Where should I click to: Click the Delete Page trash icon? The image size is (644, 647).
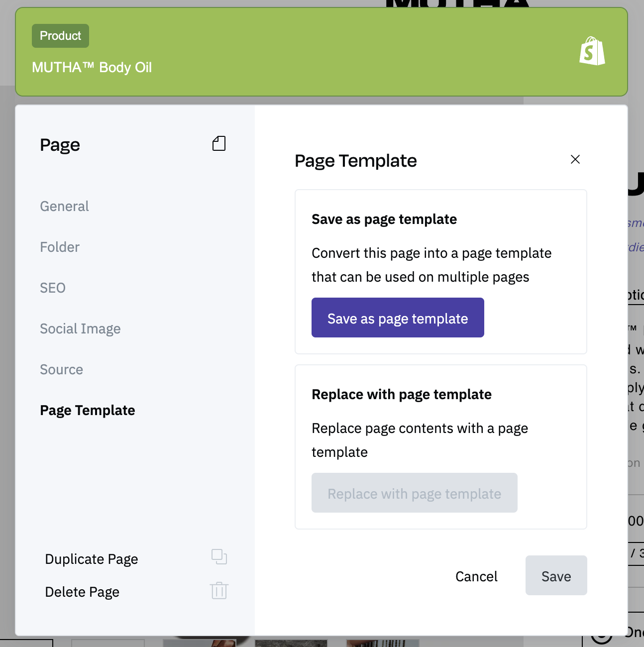[219, 590]
